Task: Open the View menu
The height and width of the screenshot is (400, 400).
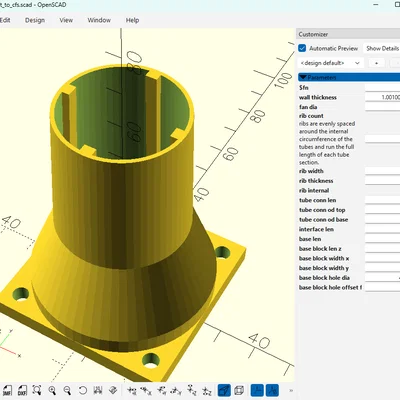Action: (x=66, y=20)
